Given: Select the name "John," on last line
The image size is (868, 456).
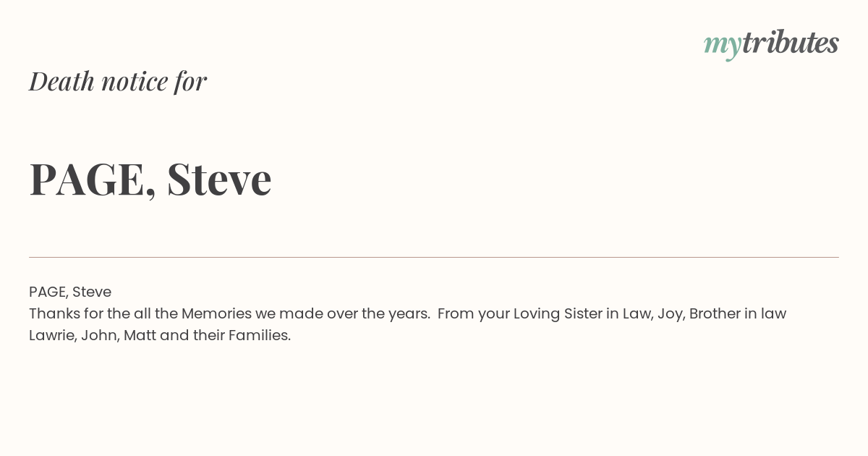Looking at the screenshot, I should tap(100, 335).
